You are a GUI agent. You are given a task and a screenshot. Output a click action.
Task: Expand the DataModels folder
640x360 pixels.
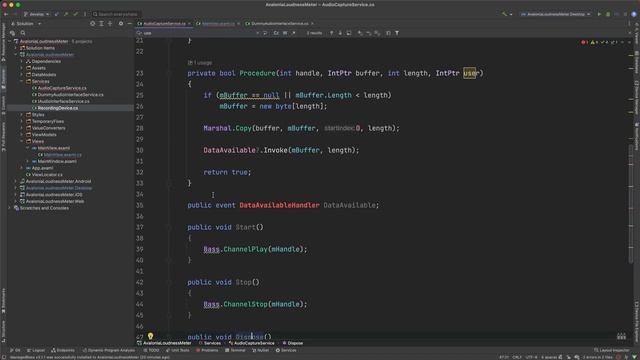click(x=22, y=75)
